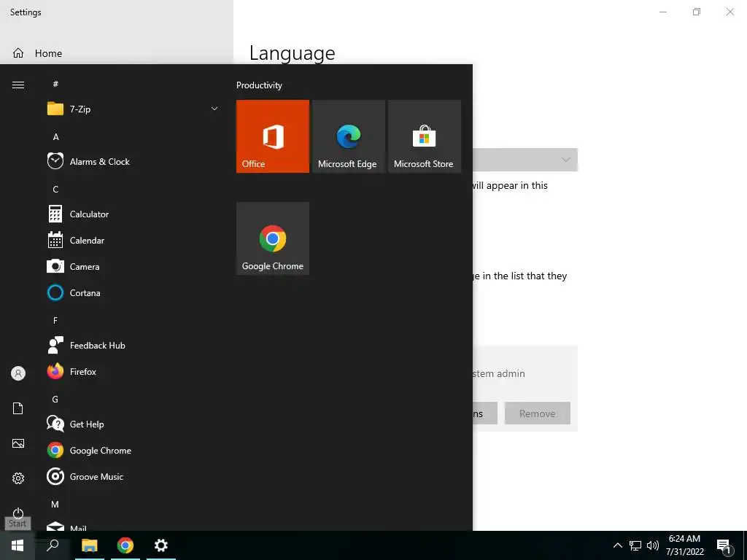This screenshot has width=747, height=560.
Task: Open the Get Help app
Action: [133, 424]
